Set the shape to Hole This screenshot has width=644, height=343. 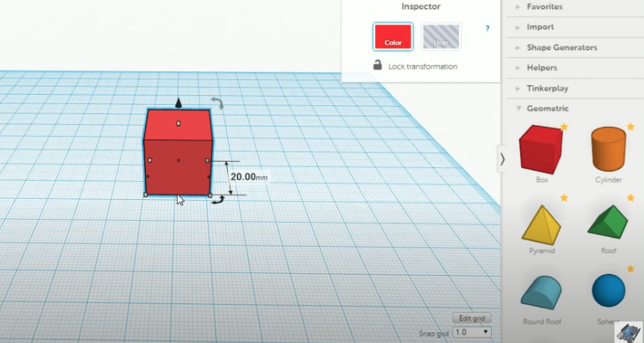pyautogui.click(x=441, y=36)
